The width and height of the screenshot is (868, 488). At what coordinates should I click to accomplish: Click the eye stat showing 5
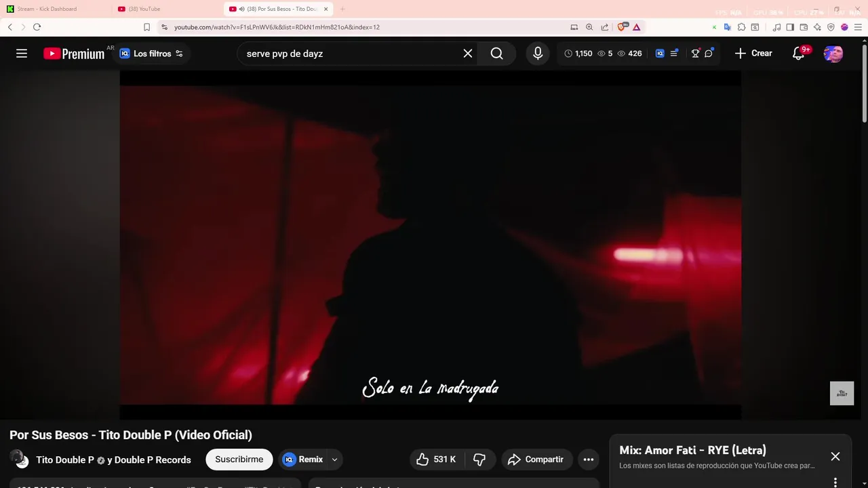click(x=605, y=54)
